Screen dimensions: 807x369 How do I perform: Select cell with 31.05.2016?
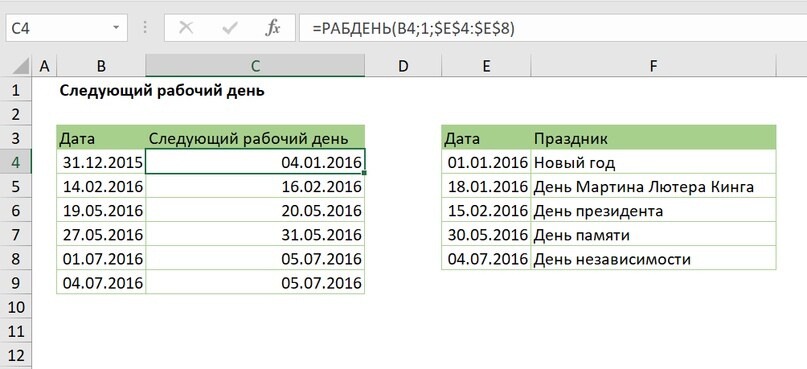click(x=255, y=235)
